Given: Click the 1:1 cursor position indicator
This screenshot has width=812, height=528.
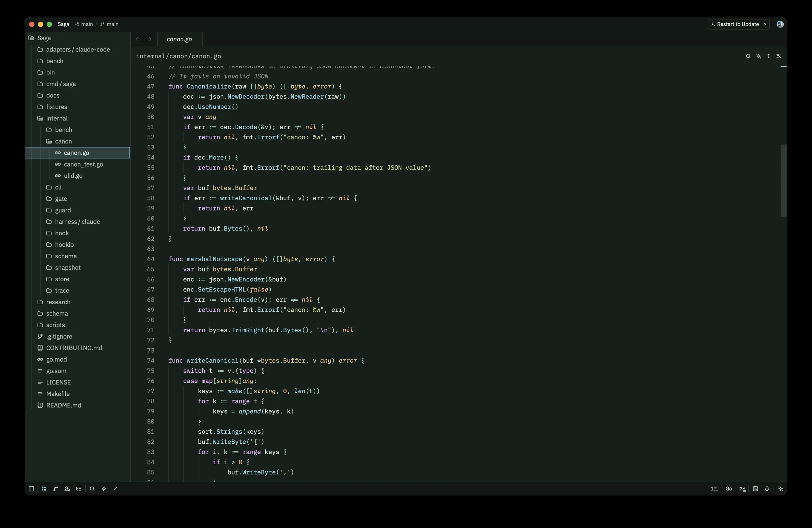Looking at the screenshot, I should (714, 489).
